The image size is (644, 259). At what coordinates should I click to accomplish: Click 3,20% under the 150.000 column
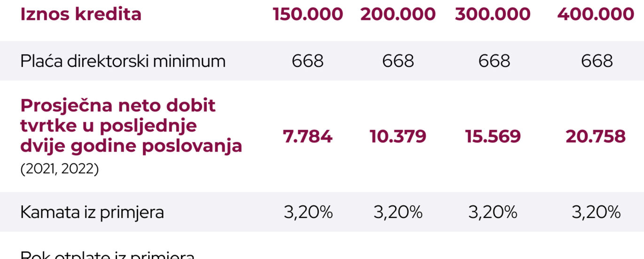(308, 212)
